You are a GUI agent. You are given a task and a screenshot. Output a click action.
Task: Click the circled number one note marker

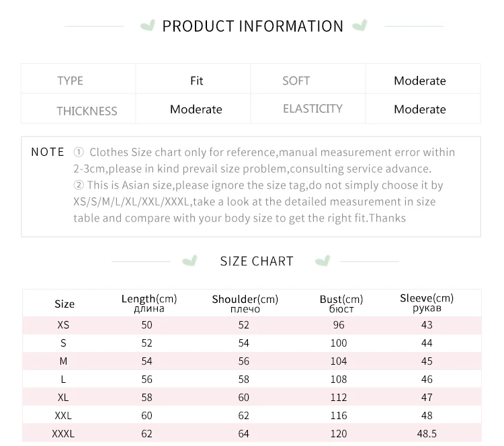[79, 152]
